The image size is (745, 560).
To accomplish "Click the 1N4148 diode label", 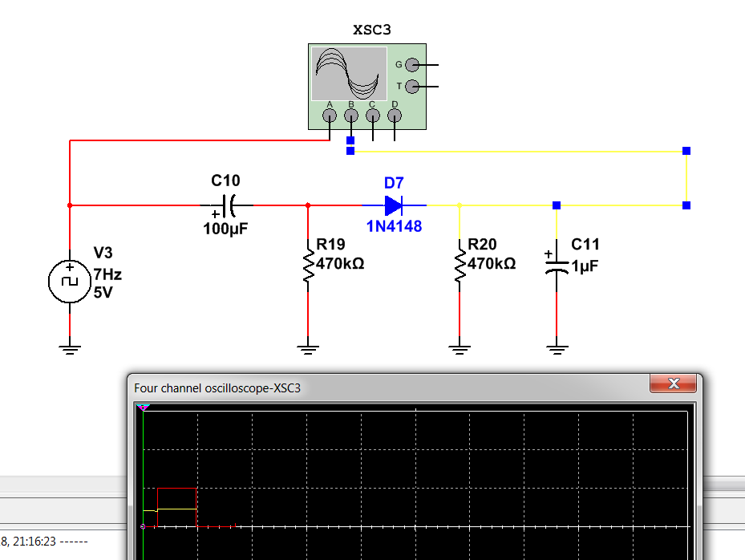I will pyautogui.click(x=394, y=226).
